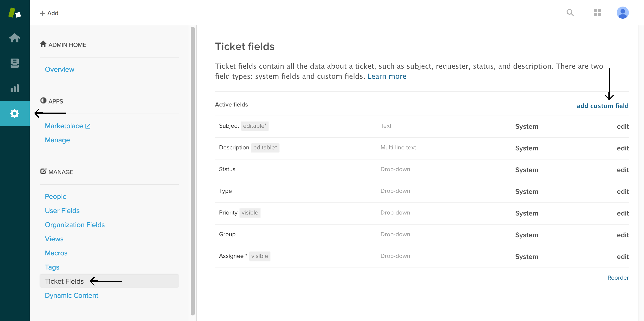This screenshot has height=321, width=644.
Task: Click the add custom field link
Action: point(602,106)
